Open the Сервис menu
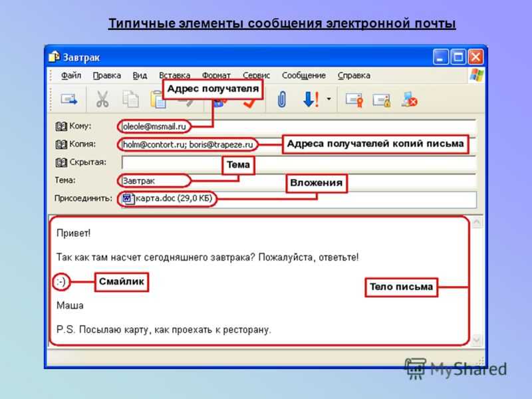Image resolution: width=532 pixels, height=399 pixels. click(x=256, y=74)
